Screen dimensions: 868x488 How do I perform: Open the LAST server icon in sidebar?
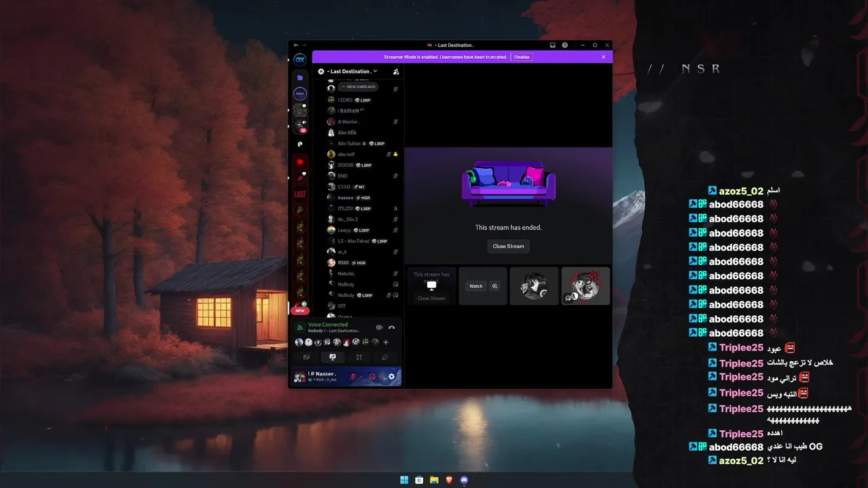pyautogui.click(x=300, y=195)
